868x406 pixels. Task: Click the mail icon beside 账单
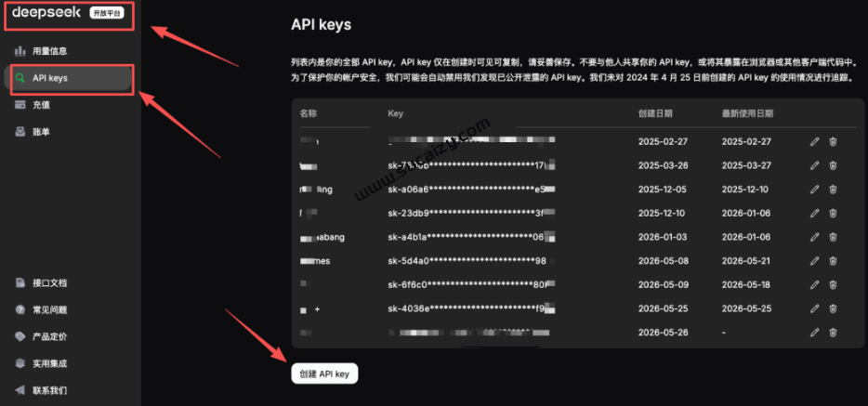click(x=20, y=132)
